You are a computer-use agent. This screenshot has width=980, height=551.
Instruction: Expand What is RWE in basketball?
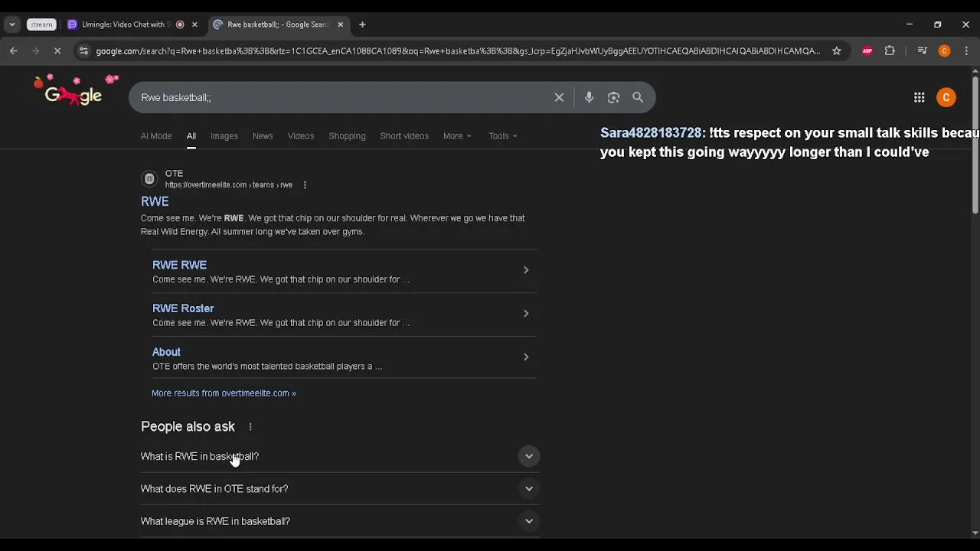[x=340, y=456]
